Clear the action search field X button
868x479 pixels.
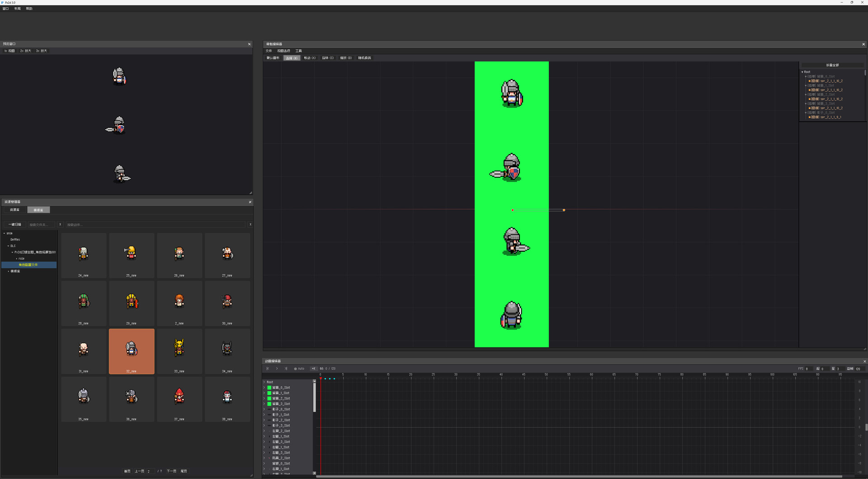click(250, 225)
